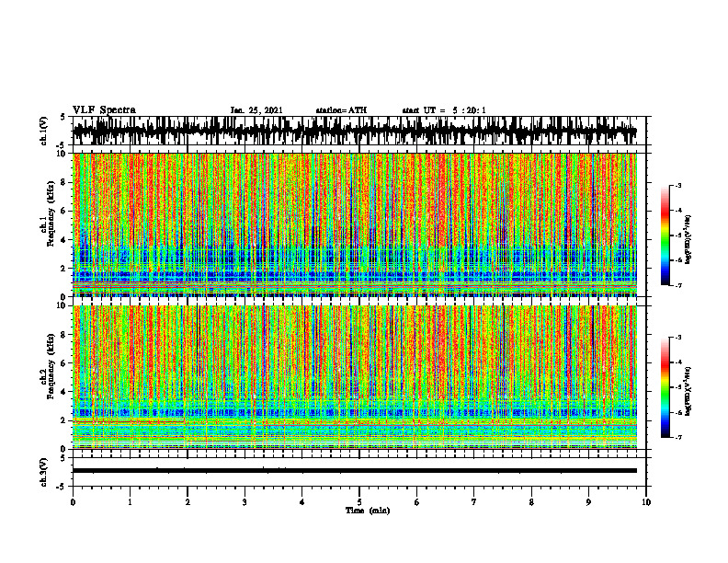Click the '5' tick on the time axis
Image resolution: width=728 pixels, height=563 pixels.
[359, 502]
